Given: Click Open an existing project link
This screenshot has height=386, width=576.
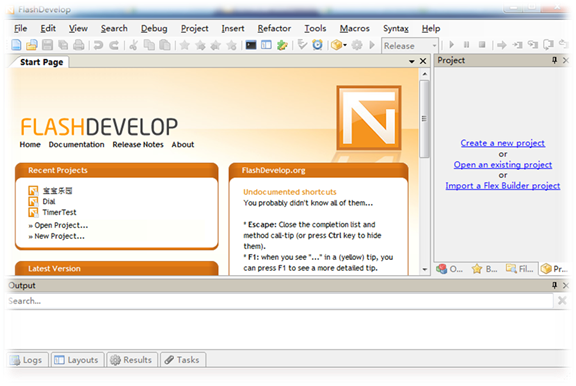Looking at the screenshot, I should click(503, 165).
